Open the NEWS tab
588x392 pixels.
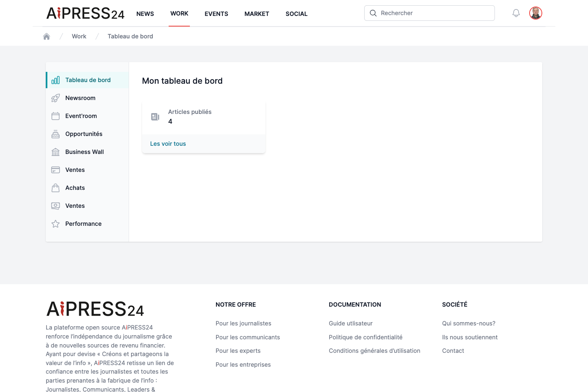145,14
